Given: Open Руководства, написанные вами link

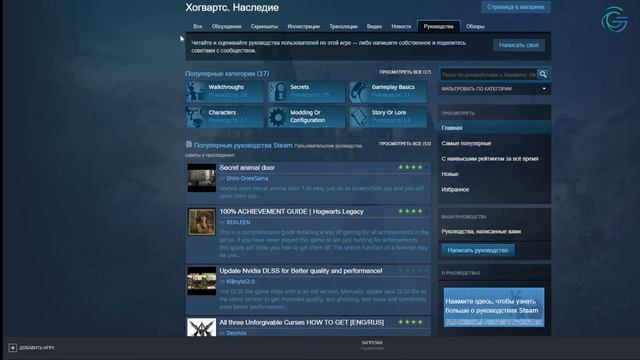Looking at the screenshot, I should pyautogui.click(x=481, y=231).
